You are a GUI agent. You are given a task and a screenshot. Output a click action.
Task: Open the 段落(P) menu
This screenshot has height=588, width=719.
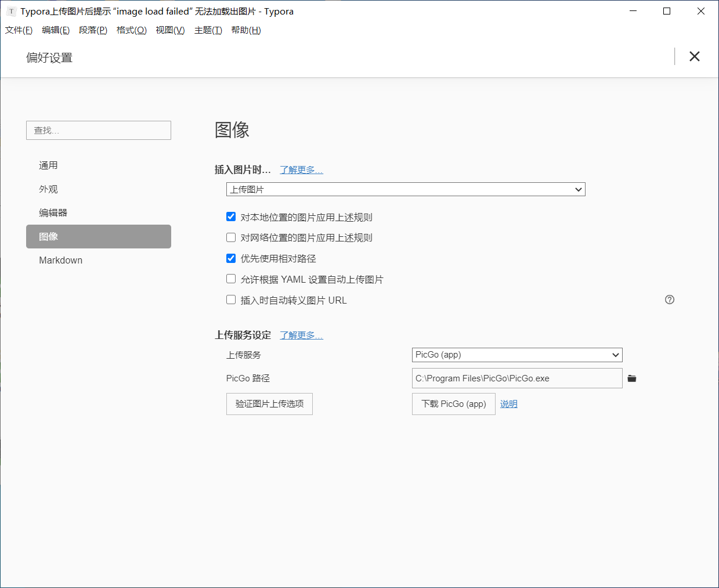tap(93, 30)
